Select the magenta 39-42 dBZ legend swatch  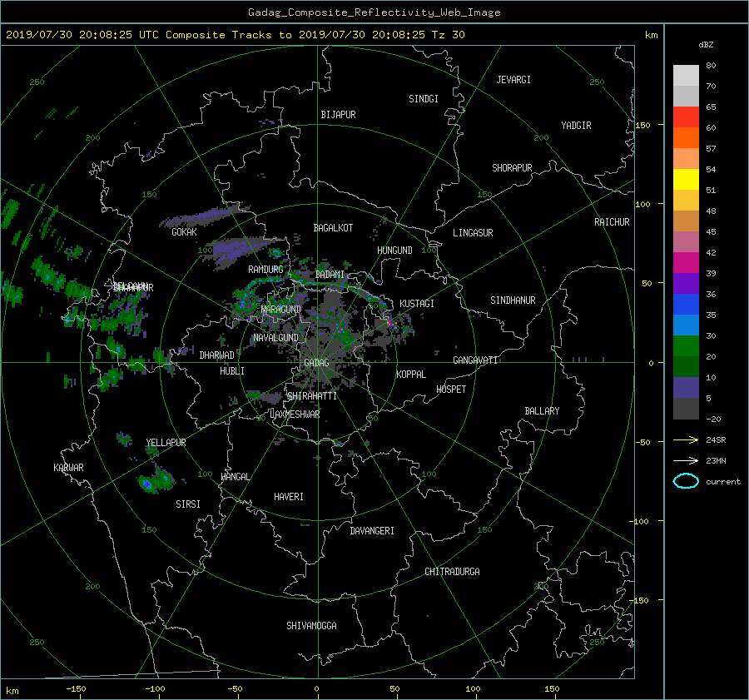[x=686, y=263]
